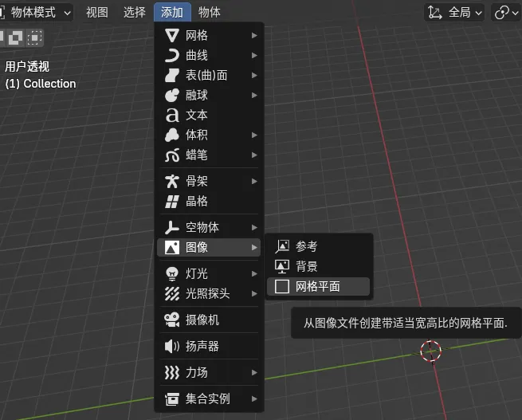
Task: Open the pivot point dropdown arrow
Action: tap(516, 13)
